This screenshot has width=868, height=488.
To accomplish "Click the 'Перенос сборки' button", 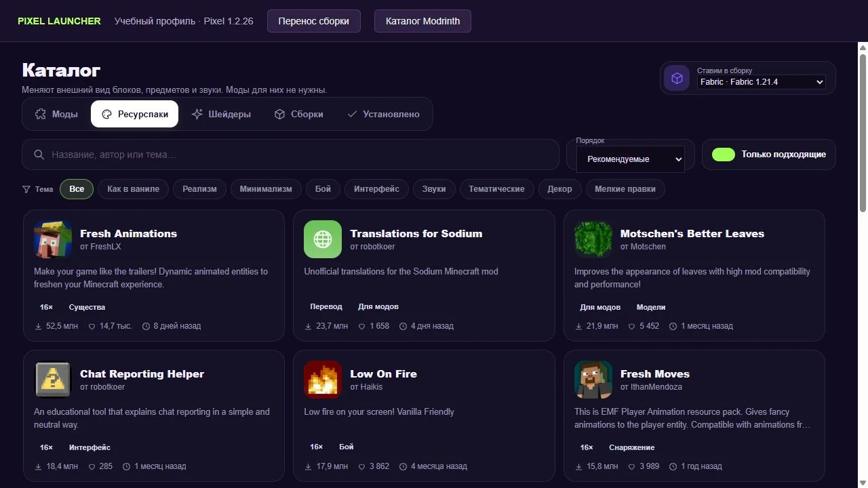I will tap(314, 21).
